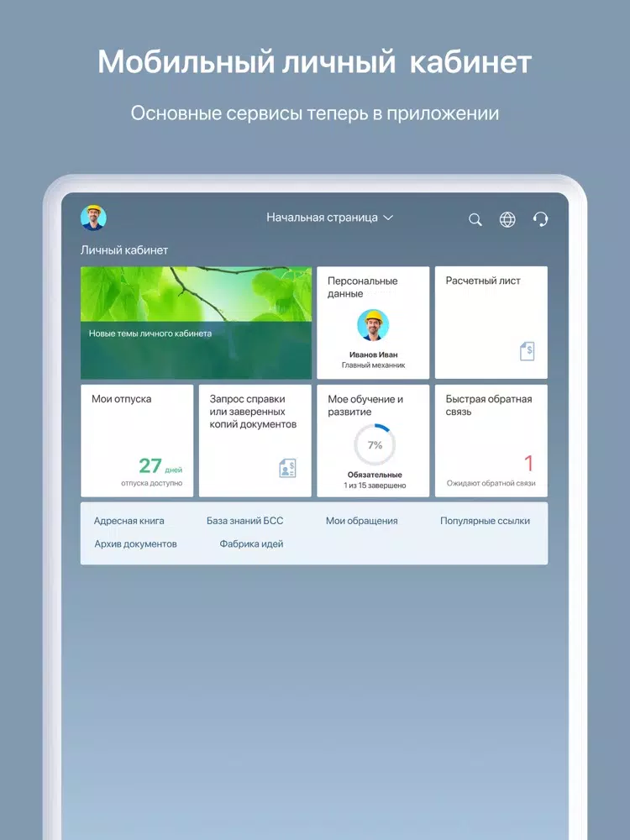Open the Архив документов link
This screenshot has height=840, width=630.
tap(135, 543)
